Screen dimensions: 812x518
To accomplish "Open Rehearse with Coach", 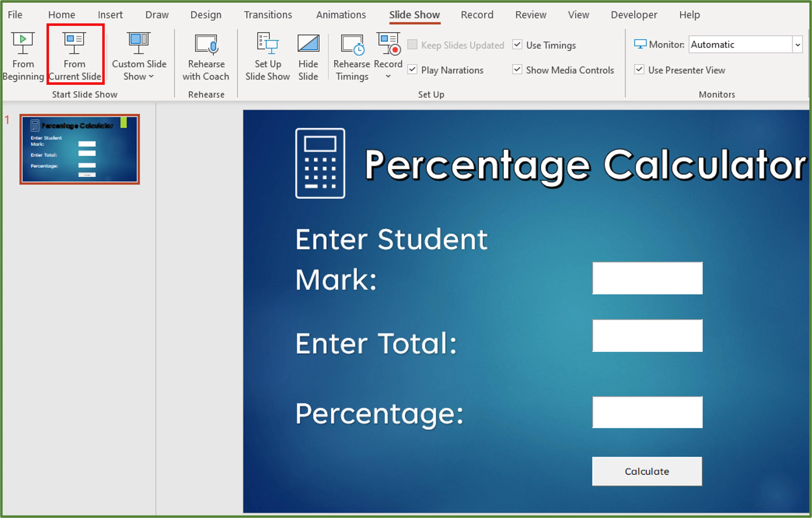I will pos(205,56).
